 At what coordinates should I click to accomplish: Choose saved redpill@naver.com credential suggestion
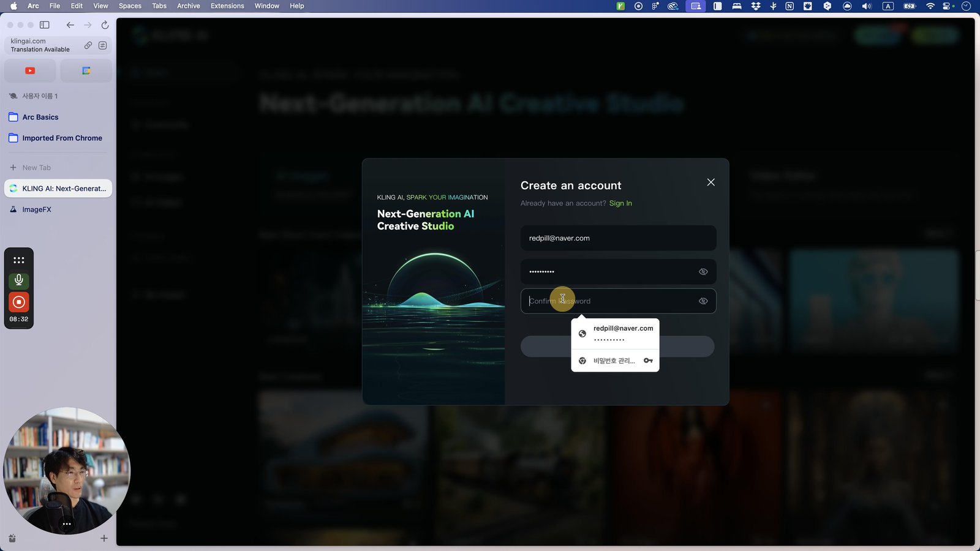pos(615,334)
